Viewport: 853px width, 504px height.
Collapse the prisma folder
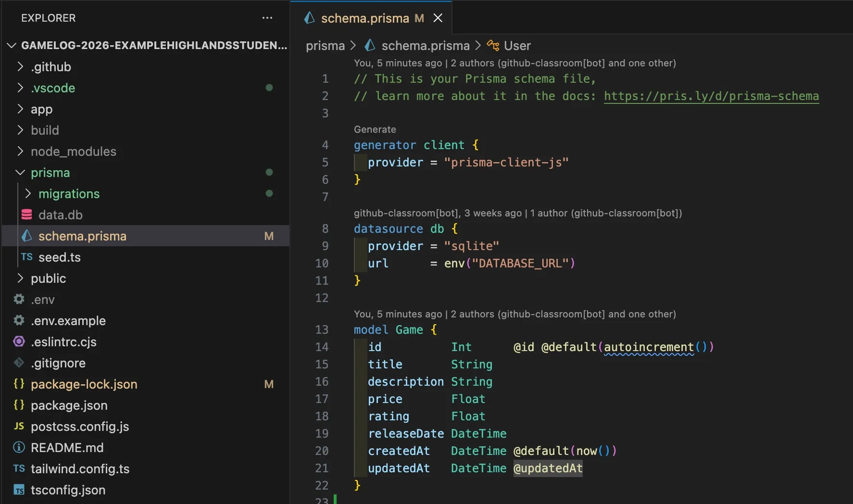point(20,173)
